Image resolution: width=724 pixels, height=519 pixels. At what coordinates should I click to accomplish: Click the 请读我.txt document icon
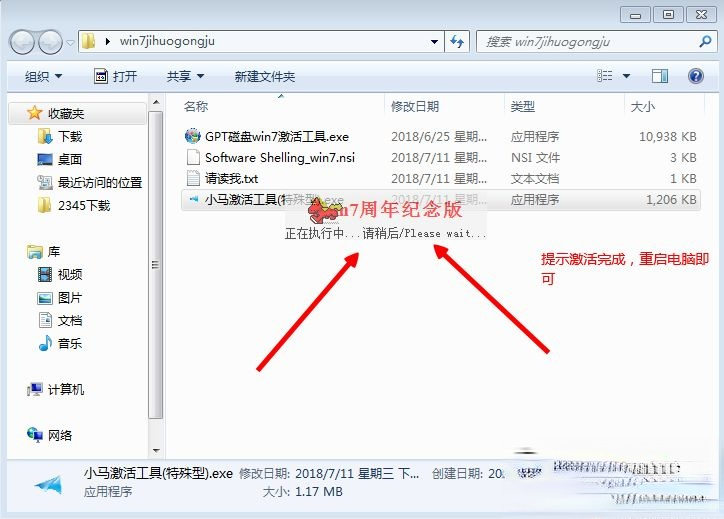tap(193, 178)
